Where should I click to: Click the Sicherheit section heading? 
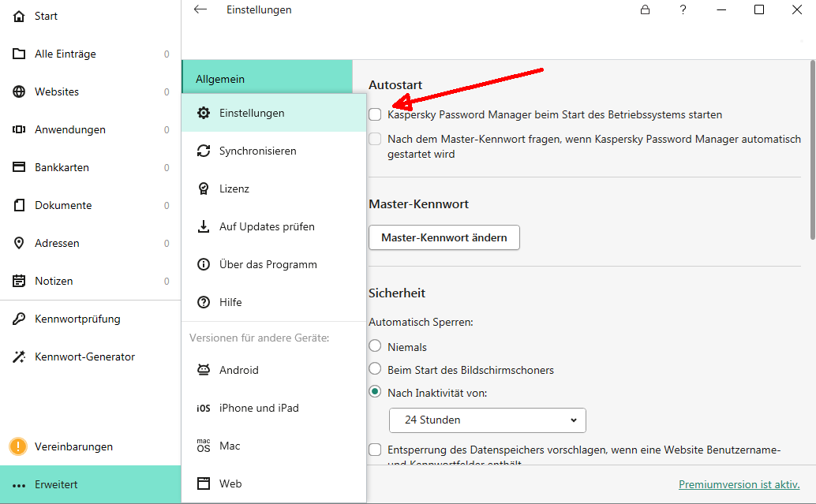pyautogui.click(x=396, y=293)
